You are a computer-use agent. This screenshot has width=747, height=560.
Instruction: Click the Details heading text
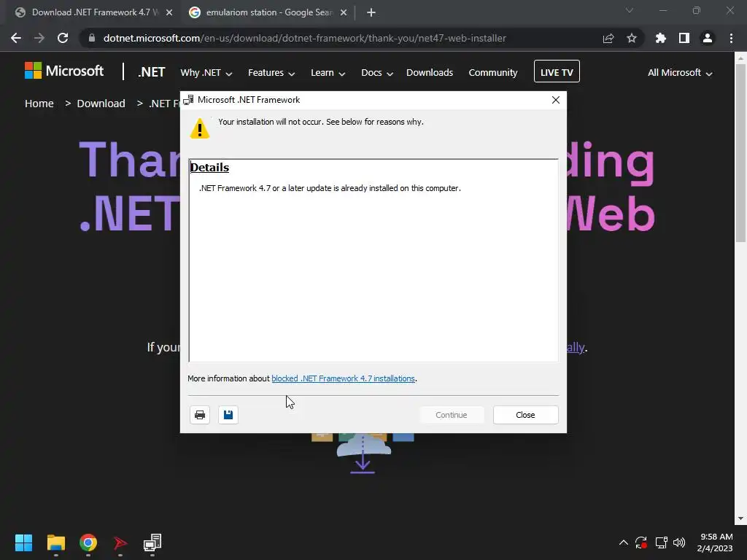click(x=209, y=168)
